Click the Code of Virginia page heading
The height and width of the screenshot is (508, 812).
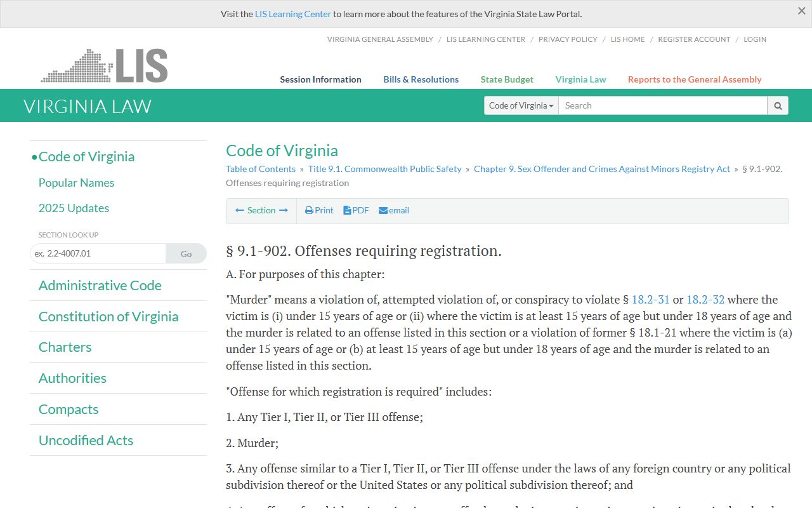[282, 150]
